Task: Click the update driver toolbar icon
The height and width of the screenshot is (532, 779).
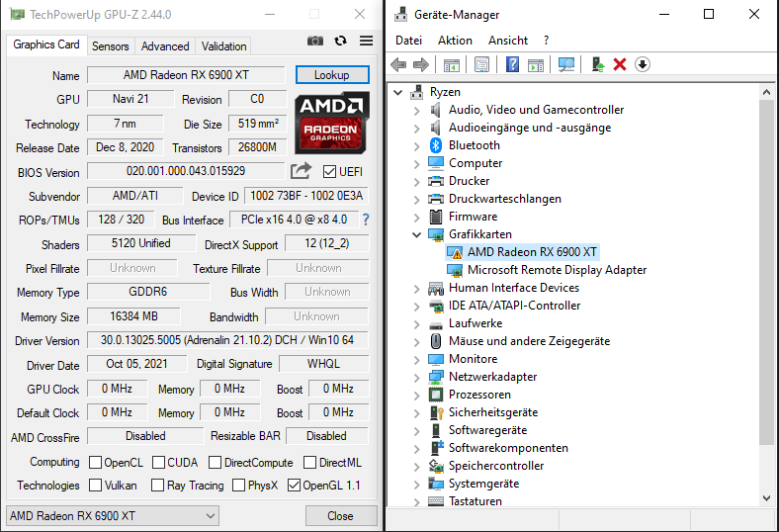Action: tap(598, 64)
